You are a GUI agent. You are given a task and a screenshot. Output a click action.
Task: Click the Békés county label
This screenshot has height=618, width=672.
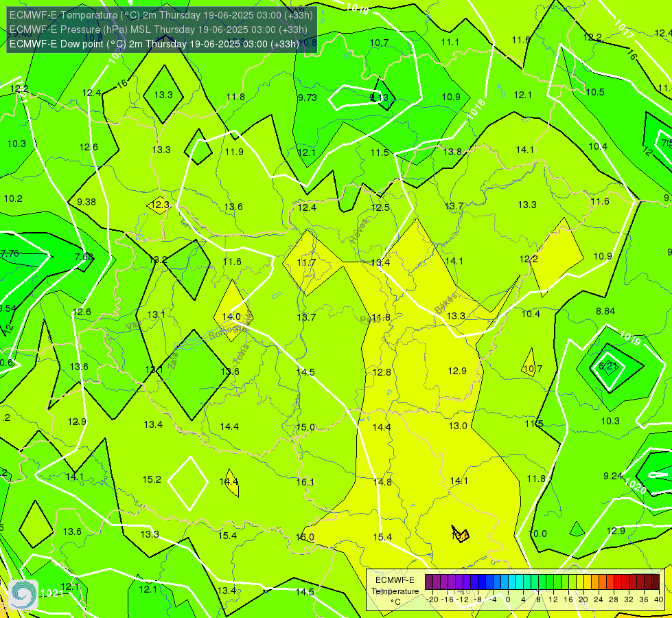coord(446,303)
